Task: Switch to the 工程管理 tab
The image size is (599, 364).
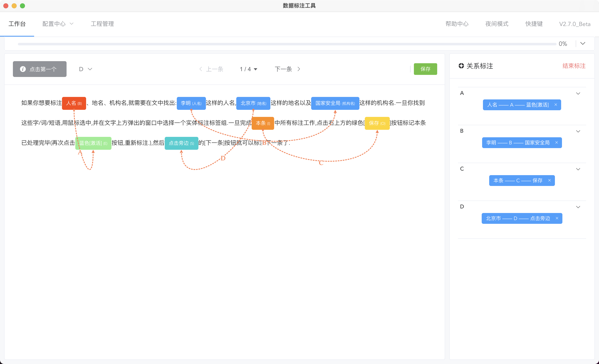Action: coord(102,24)
